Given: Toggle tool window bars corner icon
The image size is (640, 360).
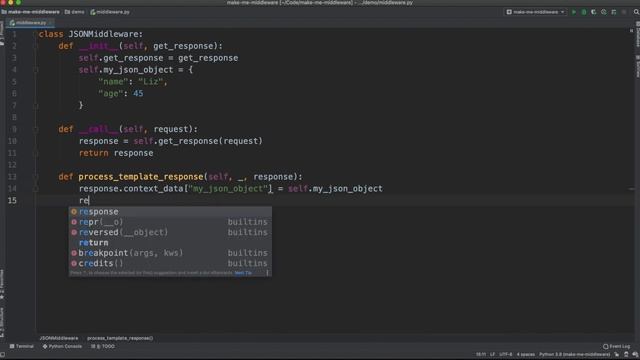Looking at the screenshot, I should click(x=3, y=355).
